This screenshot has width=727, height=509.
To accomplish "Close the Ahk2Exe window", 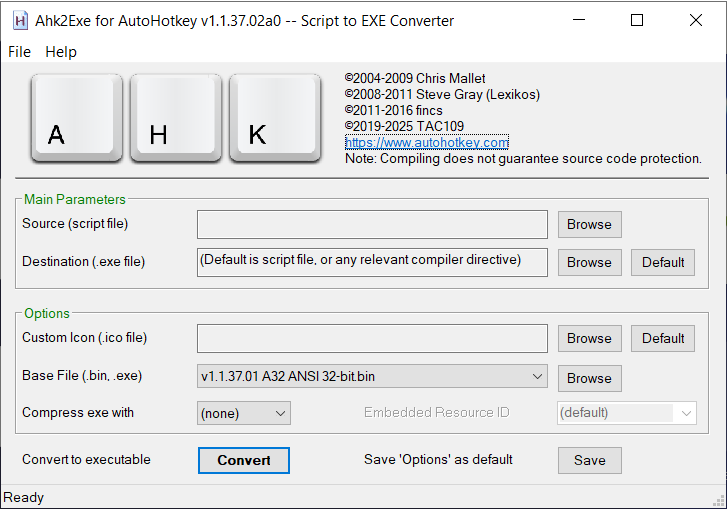I will (x=695, y=20).
